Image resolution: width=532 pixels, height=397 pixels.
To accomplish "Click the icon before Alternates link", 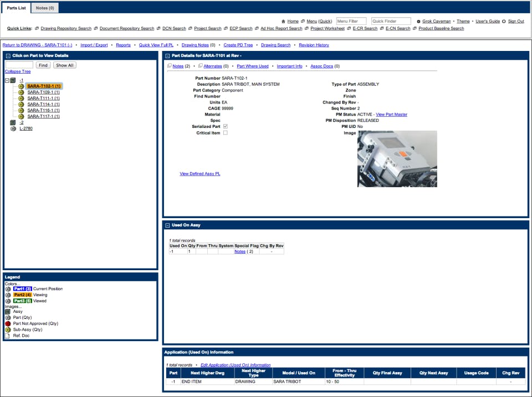I will tap(201, 66).
